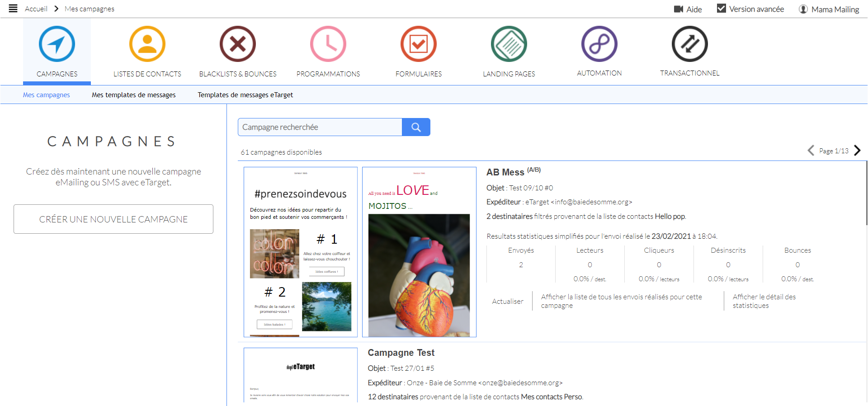Go to previous campaigns page arrow
Image resolution: width=868 pixels, height=406 pixels.
click(811, 151)
